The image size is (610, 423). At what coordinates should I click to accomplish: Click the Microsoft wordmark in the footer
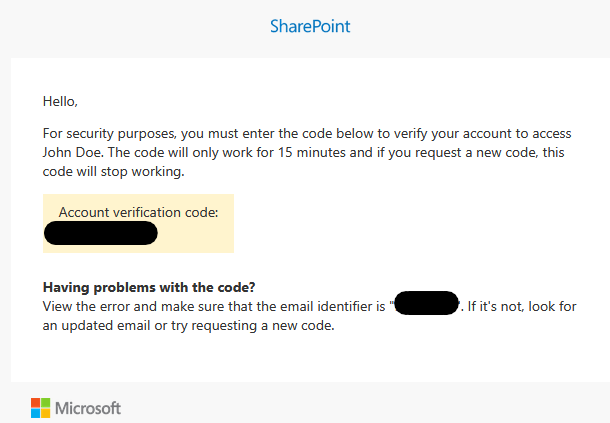[x=88, y=408]
